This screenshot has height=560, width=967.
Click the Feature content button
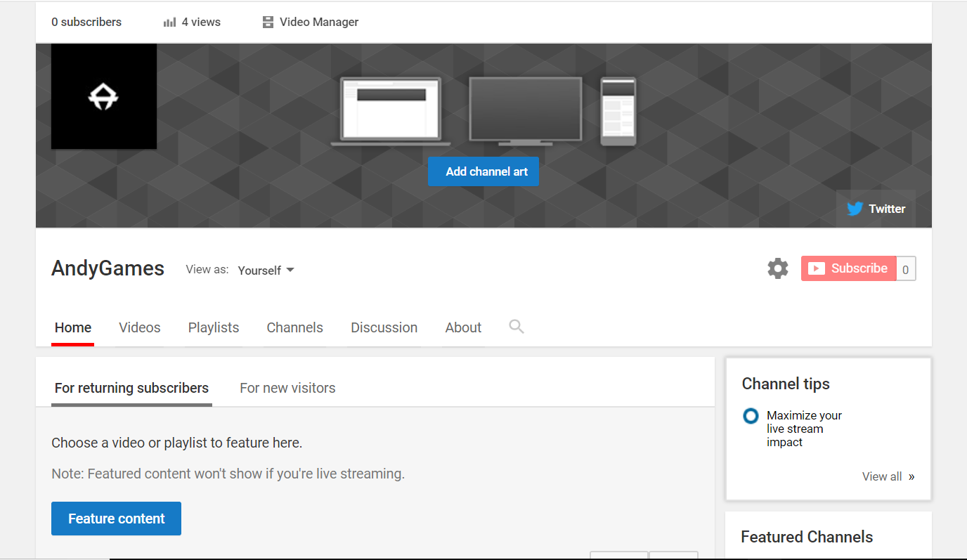point(116,519)
